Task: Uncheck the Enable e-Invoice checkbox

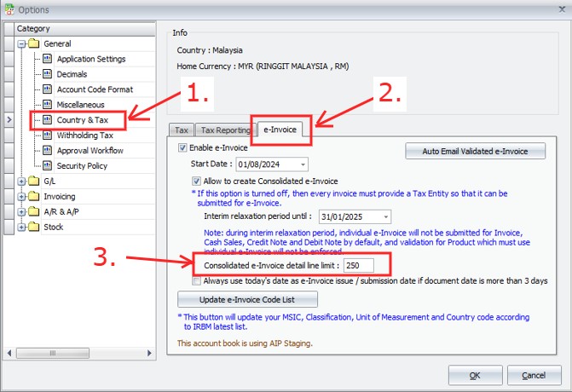Action: pos(182,147)
